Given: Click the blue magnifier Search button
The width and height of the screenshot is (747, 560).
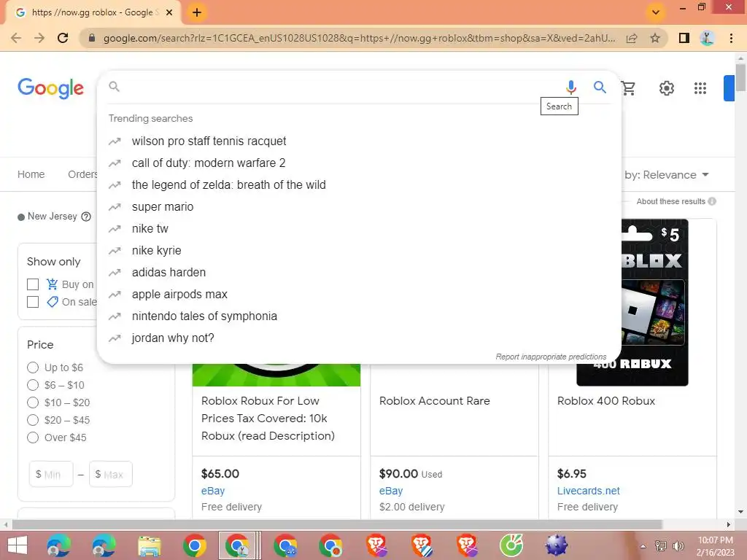Looking at the screenshot, I should pyautogui.click(x=600, y=87).
